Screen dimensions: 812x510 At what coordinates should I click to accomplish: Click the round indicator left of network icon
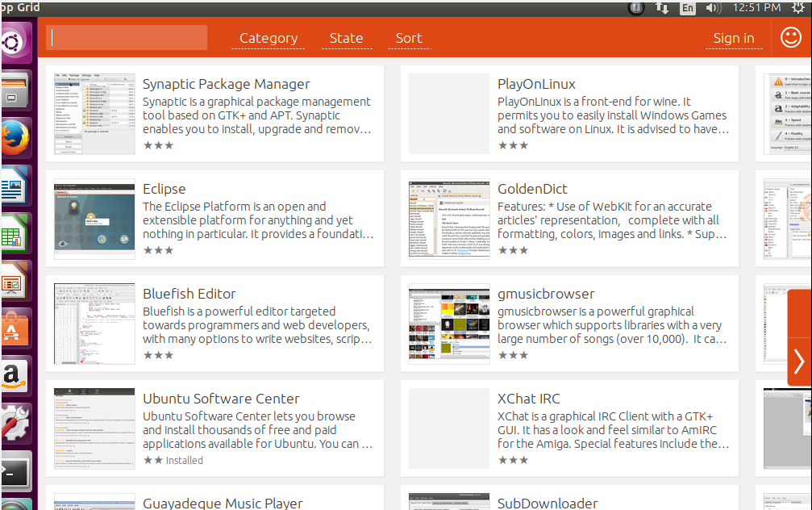(636, 8)
